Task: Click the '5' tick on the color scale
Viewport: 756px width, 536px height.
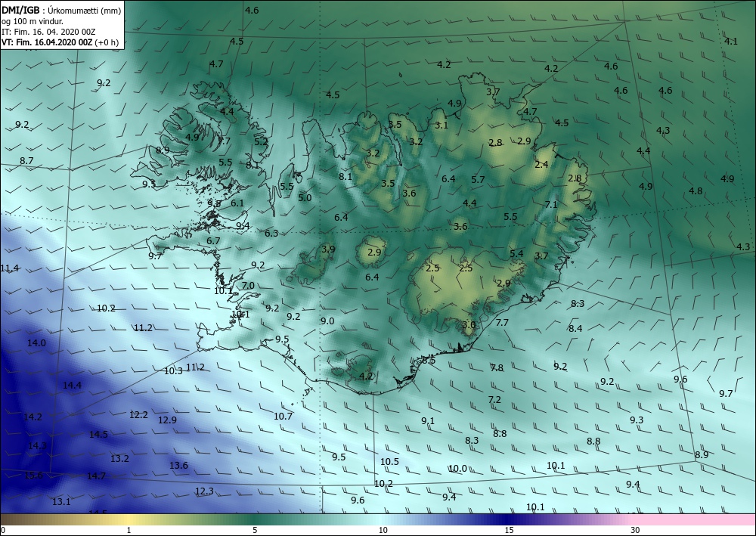Action: [x=255, y=530]
